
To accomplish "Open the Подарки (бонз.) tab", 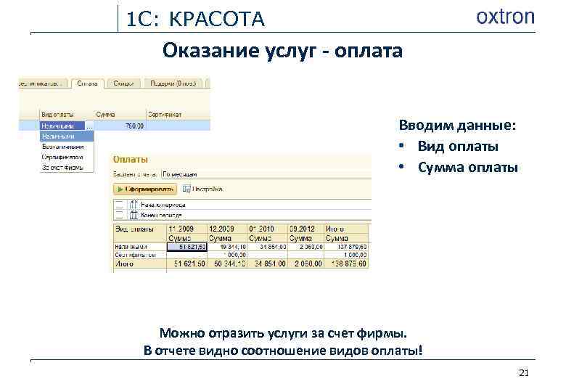I will coord(173,83).
